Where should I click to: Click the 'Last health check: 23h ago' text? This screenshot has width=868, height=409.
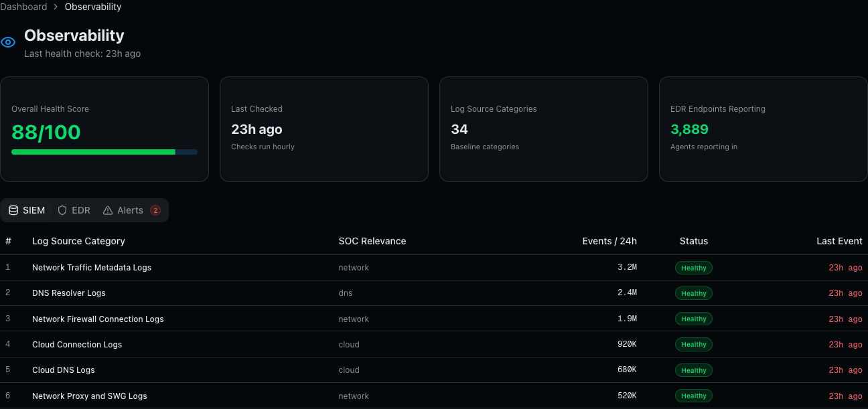(82, 54)
